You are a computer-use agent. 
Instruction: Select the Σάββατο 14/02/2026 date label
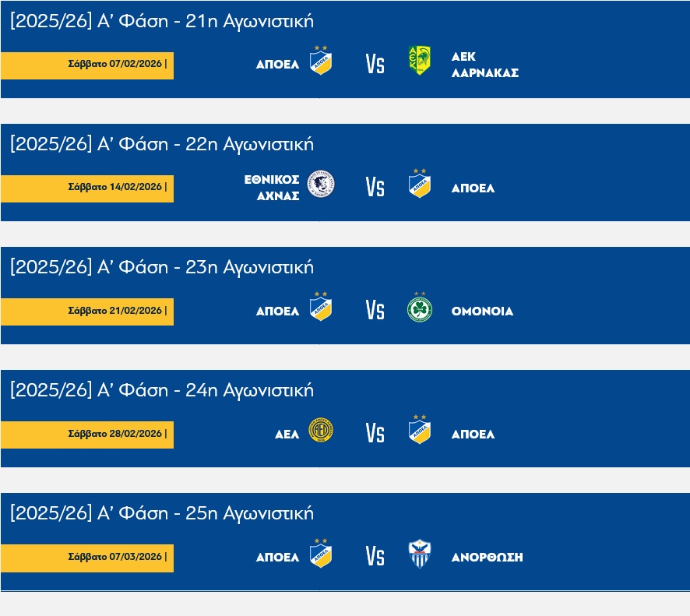115,187
